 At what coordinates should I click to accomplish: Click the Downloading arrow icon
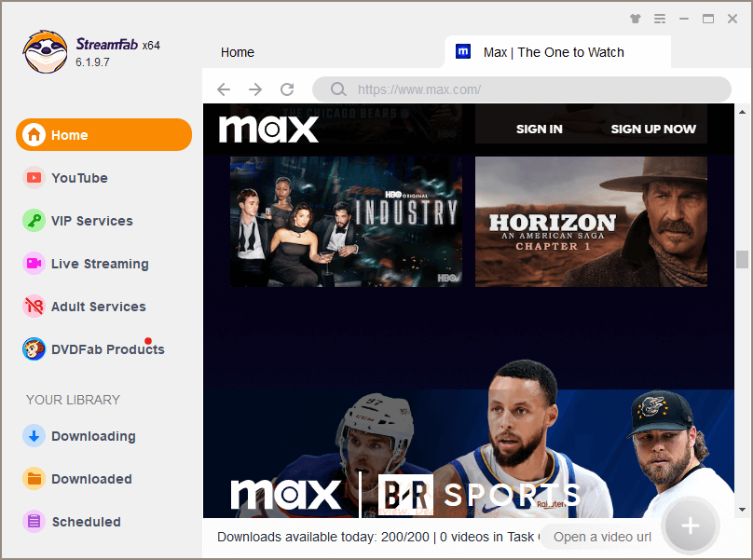coord(34,436)
